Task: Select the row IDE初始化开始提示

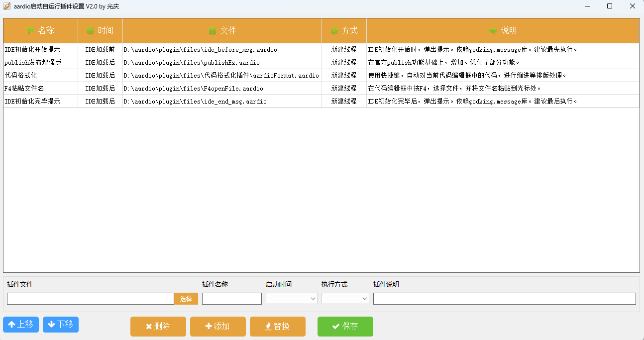Action: pyautogui.click(x=322, y=50)
